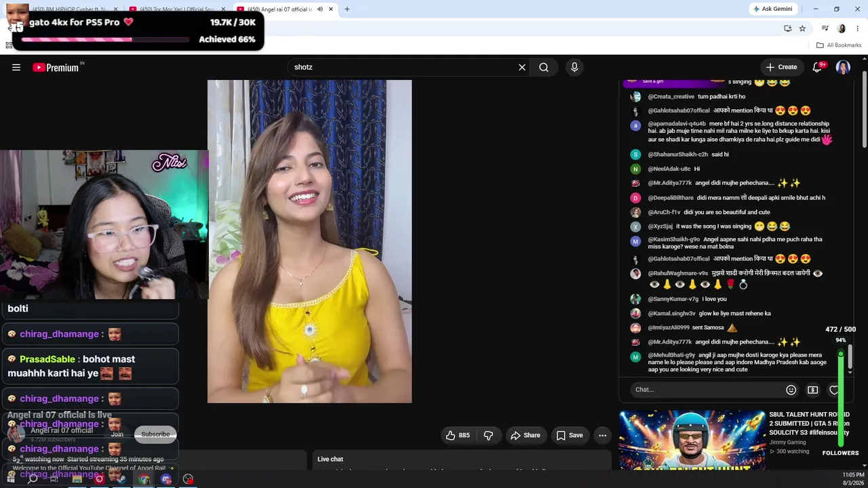Screen dimensions: 868x488
Task: Clear the 'shotz' search text
Action: (x=522, y=67)
